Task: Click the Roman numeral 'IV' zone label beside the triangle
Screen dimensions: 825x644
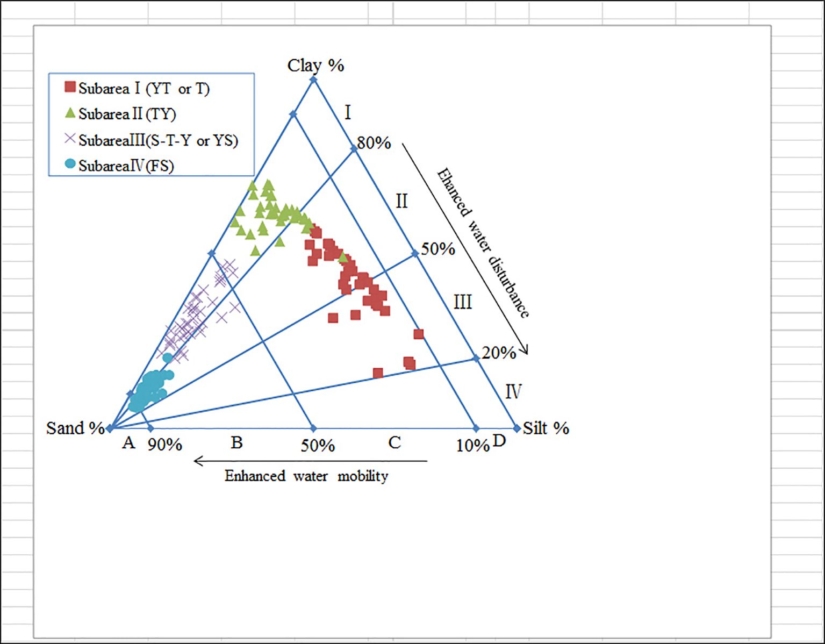Action: 513,391
